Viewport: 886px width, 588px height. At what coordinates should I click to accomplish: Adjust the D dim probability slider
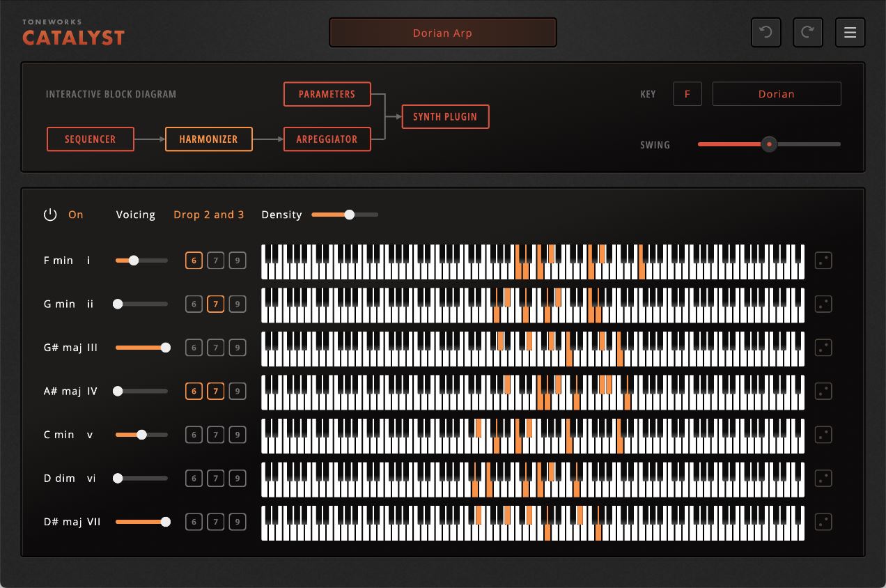(142, 478)
